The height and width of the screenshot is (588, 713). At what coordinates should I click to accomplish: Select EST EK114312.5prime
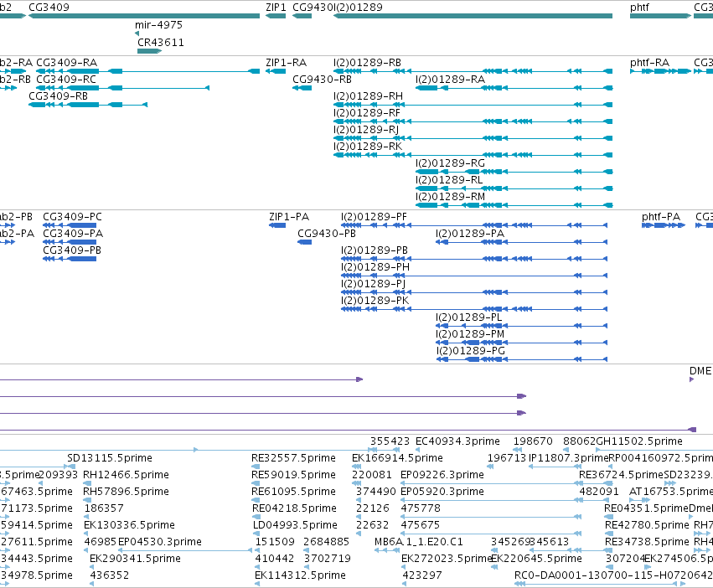coord(300,575)
